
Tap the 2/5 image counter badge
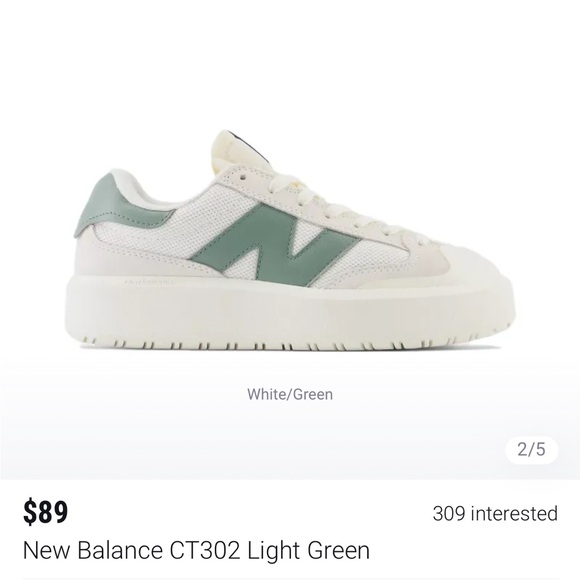pos(531,450)
